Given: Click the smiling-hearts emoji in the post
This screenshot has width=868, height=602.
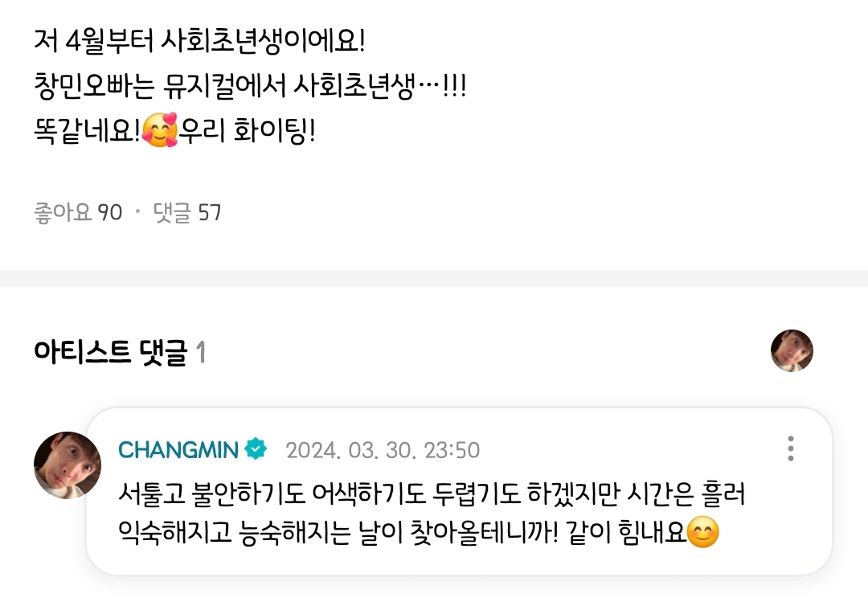Looking at the screenshot, I should point(160,130).
